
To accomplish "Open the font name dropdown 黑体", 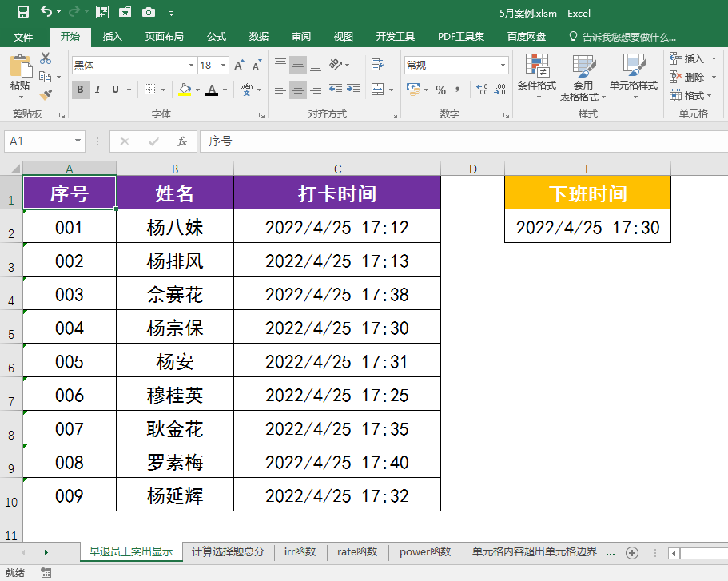I will point(191,65).
